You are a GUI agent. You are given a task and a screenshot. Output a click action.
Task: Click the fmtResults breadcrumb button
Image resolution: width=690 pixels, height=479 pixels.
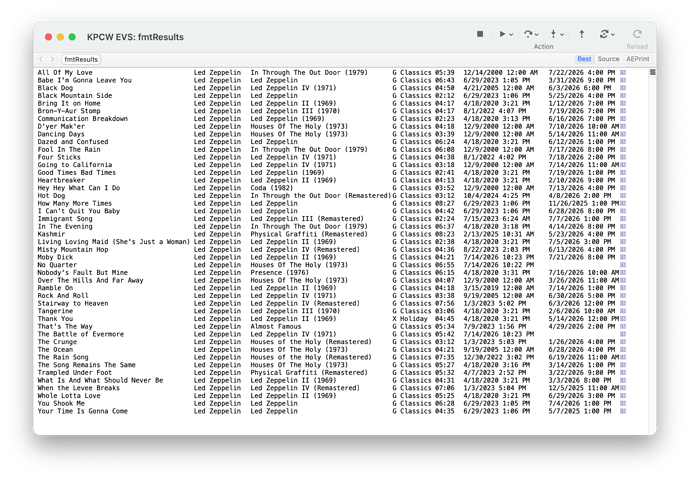click(81, 59)
